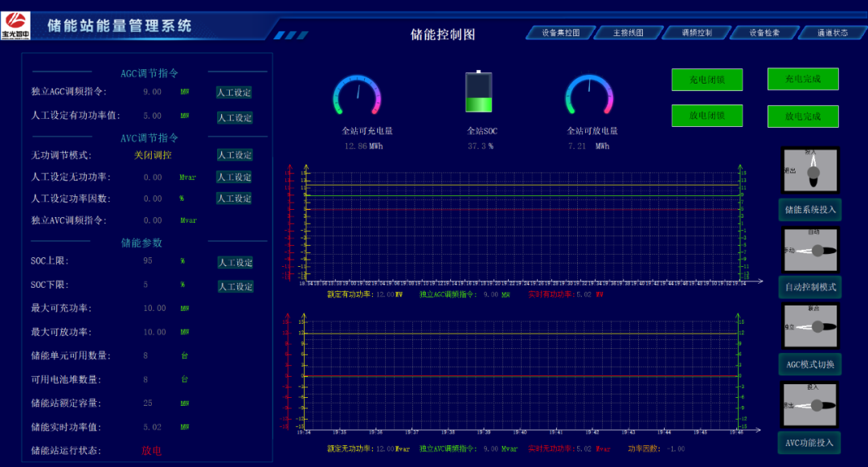Viewport: 868px width, 467px height.
Task: Click the 放电闭锁 green status indicator
Action: 706,116
